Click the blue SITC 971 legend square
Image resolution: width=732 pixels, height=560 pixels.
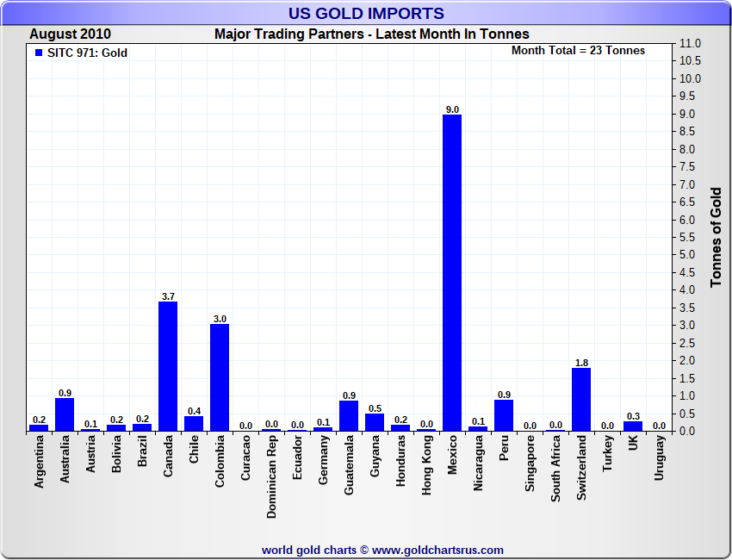39,53
